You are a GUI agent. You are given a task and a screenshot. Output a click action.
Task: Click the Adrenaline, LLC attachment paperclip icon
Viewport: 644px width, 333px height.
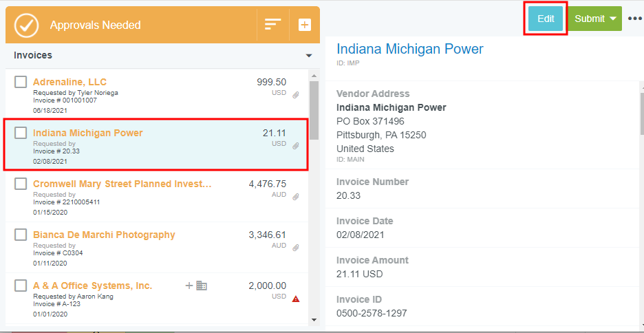(296, 95)
